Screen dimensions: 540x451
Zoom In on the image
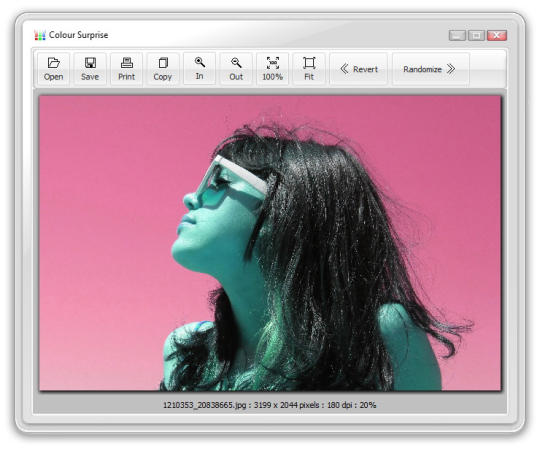(x=199, y=69)
